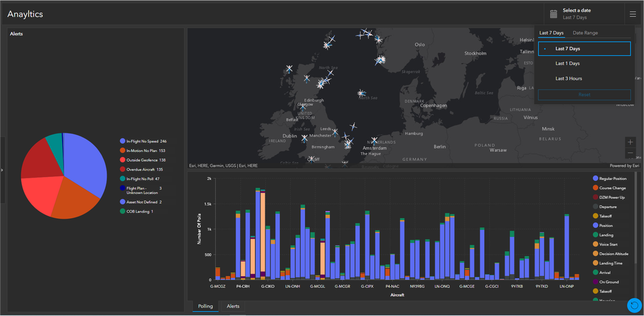This screenshot has width=644, height=316.
Task: Click the calendar date picker icon
Action: coord(553,14)
